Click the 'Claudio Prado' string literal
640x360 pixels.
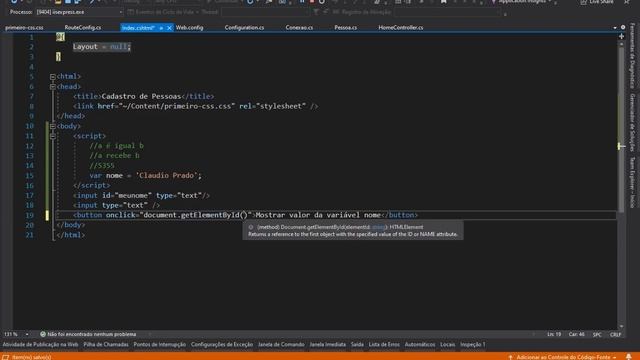click(x=167, y=176)
